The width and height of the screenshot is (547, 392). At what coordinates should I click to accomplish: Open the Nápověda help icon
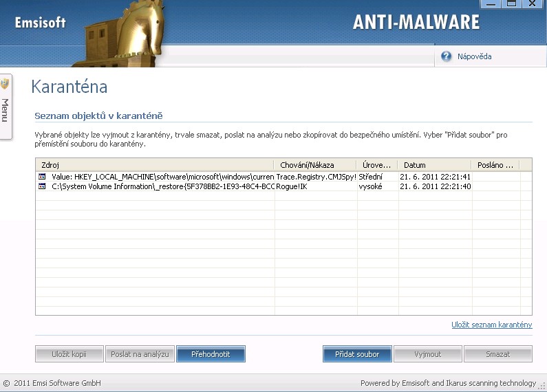coord(446,56)
